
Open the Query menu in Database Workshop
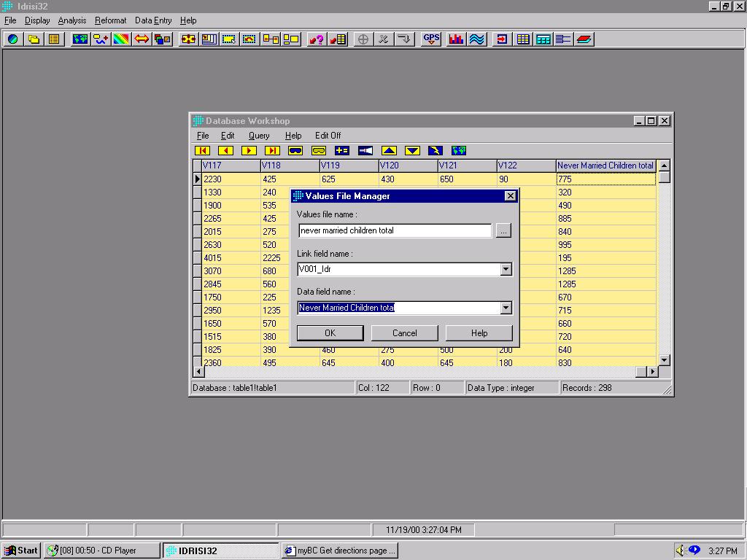pos(259,136)
